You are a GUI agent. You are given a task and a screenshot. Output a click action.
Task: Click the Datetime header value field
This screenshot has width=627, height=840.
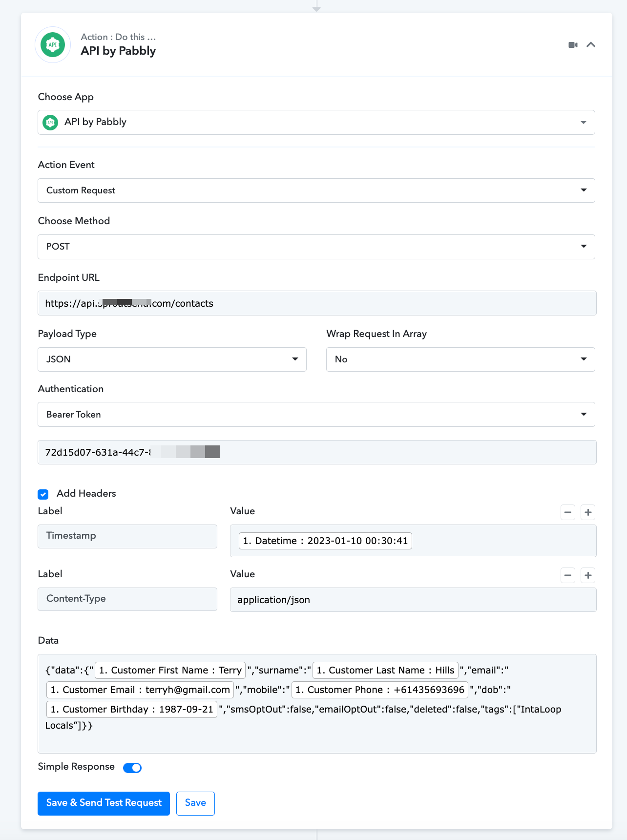click(413, 541)
